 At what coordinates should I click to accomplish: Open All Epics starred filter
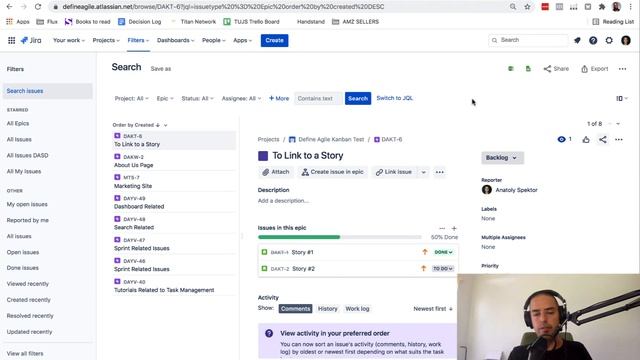pyautogui.click(x=18, y=123)
